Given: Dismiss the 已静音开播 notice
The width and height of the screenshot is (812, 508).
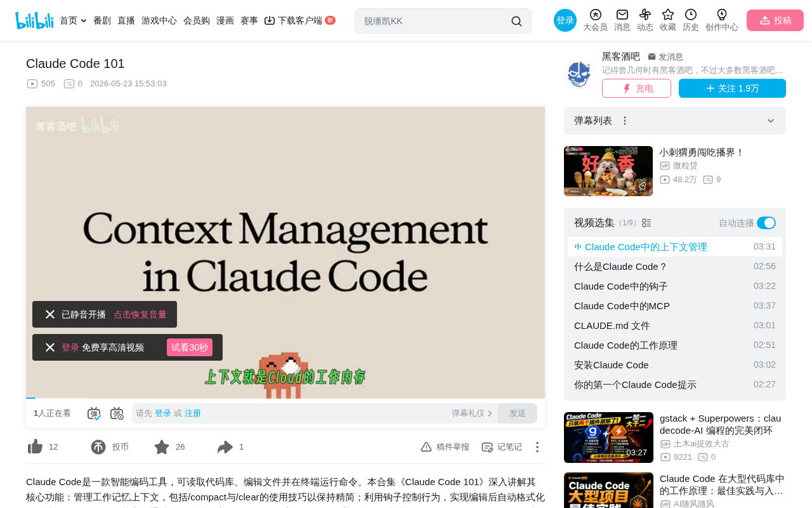Looking at the screenshot, I should [x=50, y=314].
